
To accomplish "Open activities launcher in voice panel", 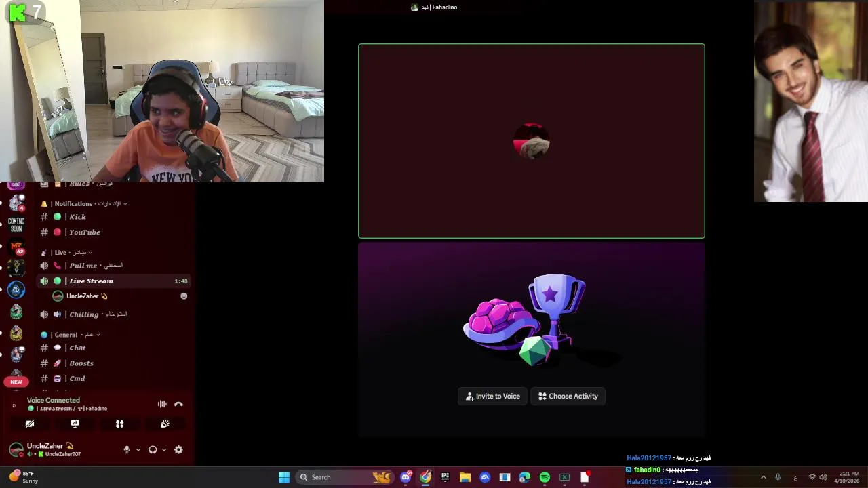I will pyautogui.click(x=119, y=424).
